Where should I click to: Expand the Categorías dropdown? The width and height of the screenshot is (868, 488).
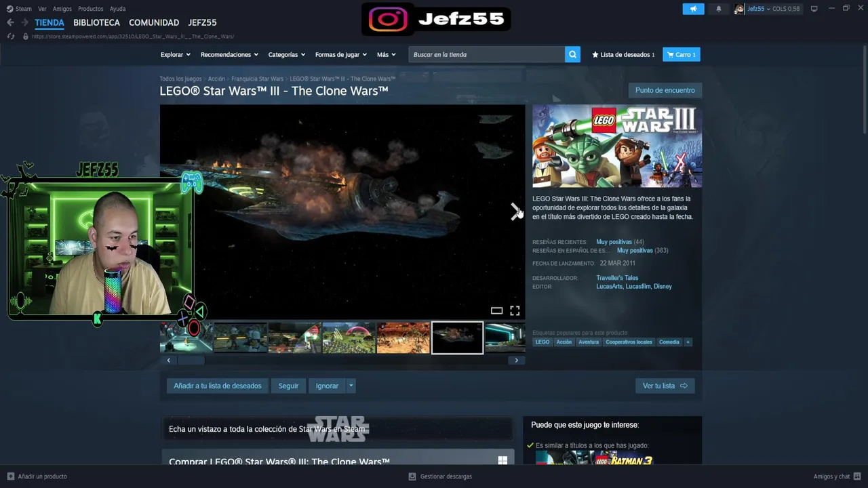pos(287,54)
